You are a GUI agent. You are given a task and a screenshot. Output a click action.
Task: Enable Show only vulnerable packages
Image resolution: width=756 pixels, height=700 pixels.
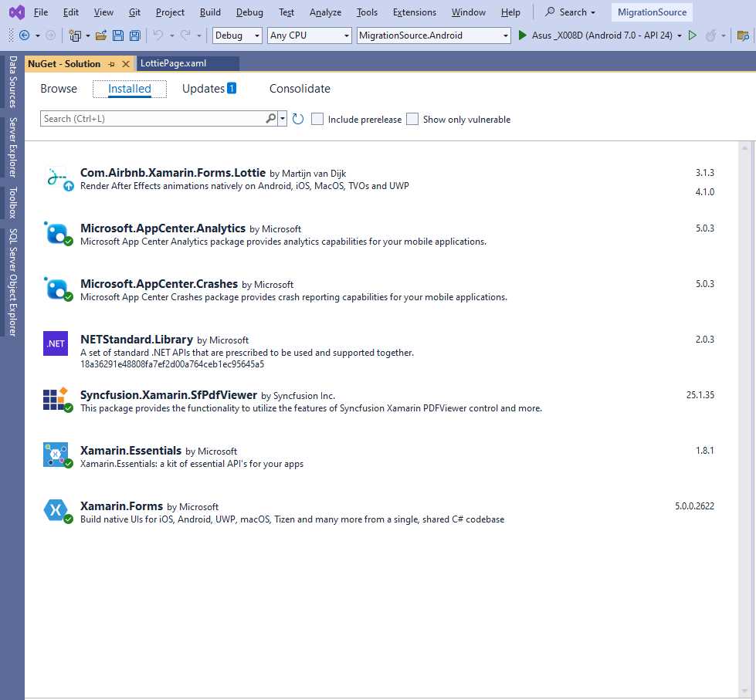click(x=412, y=119)
